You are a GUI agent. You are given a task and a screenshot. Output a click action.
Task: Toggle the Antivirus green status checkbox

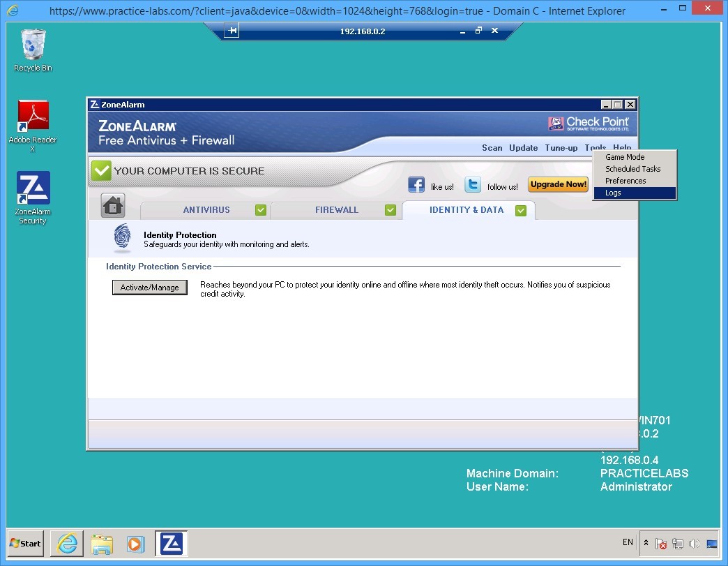(261, 209)
